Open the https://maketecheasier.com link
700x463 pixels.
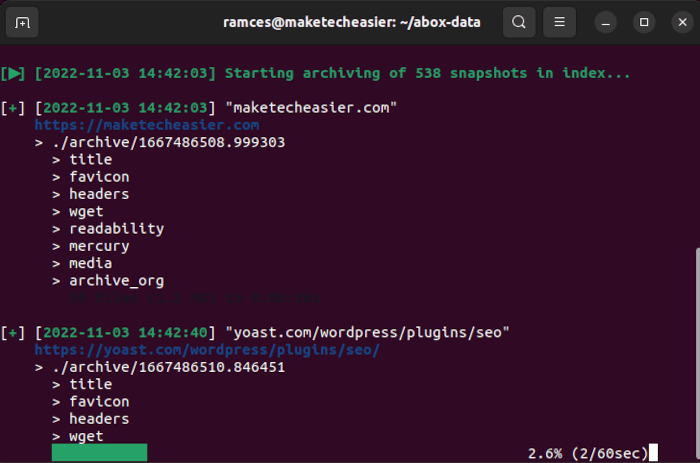147,125
